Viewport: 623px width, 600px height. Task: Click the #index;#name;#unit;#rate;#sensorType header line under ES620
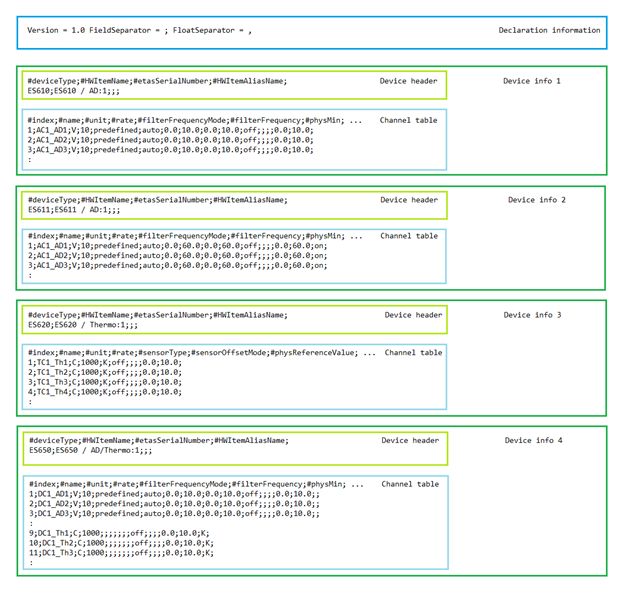tap(202, 353)
